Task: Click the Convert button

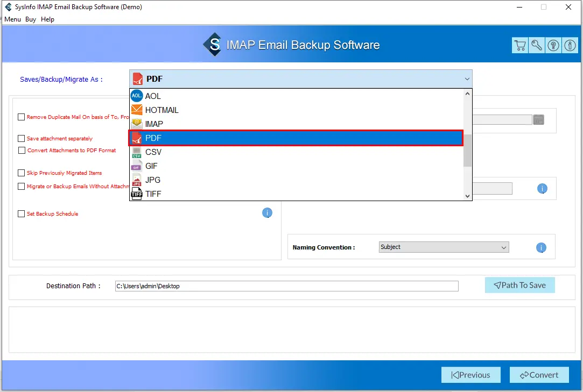Action: 539,375
